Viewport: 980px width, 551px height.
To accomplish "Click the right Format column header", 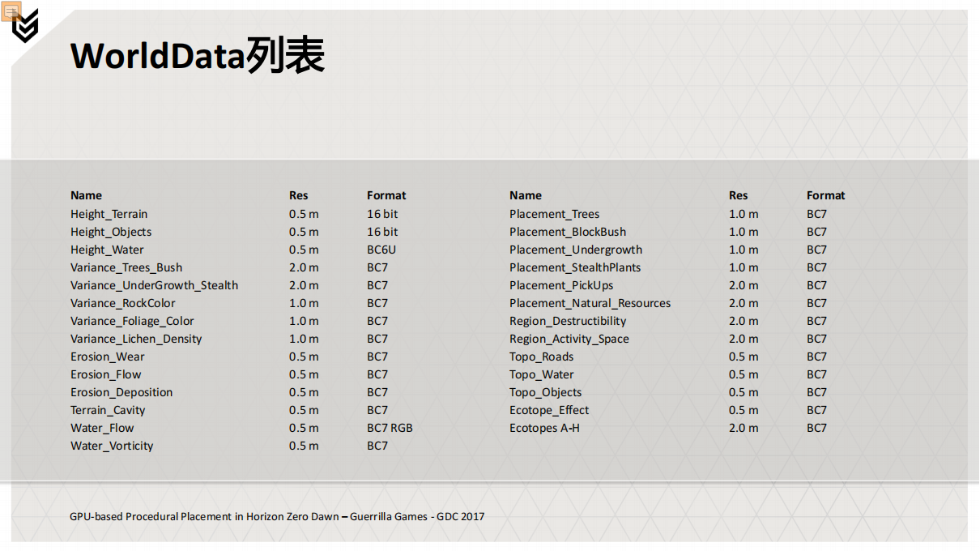I will pos(825,195).
